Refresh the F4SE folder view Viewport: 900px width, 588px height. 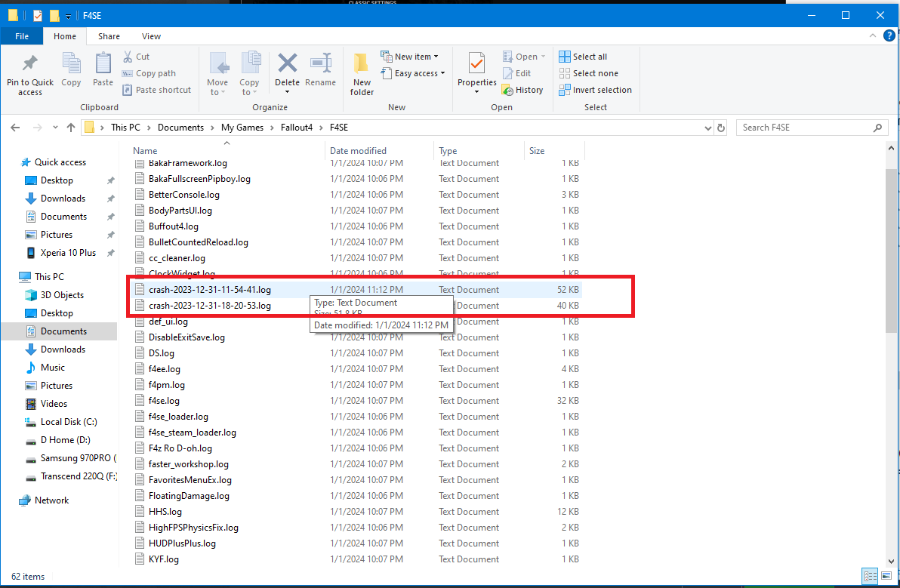click(x=721, y=128)
